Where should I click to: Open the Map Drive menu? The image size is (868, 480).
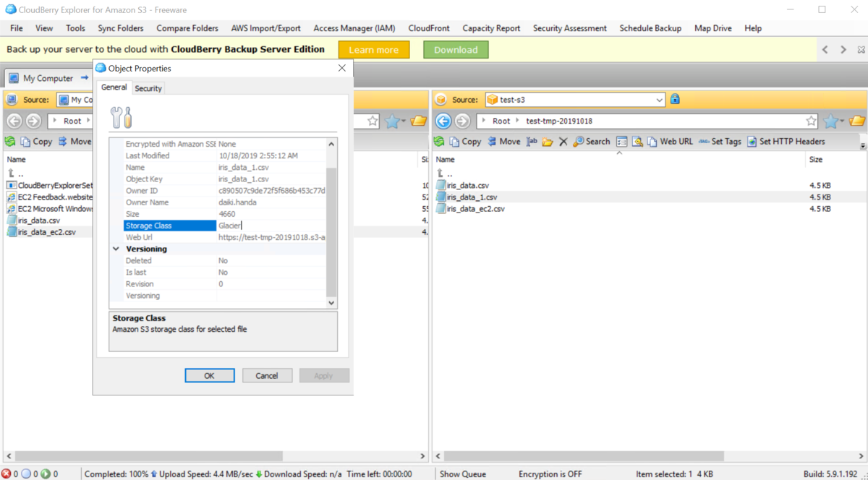click(712, 28)
